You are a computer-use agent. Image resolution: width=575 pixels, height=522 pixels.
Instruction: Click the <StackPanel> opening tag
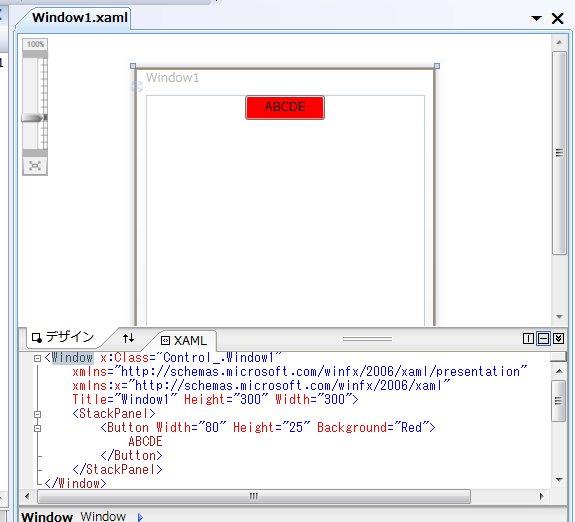(114, 414)
